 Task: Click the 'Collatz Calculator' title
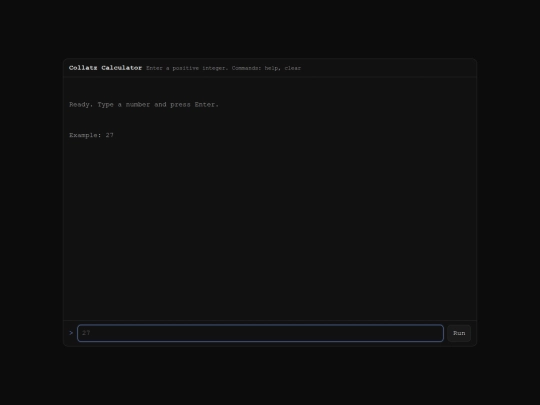(x=105, y=68)
